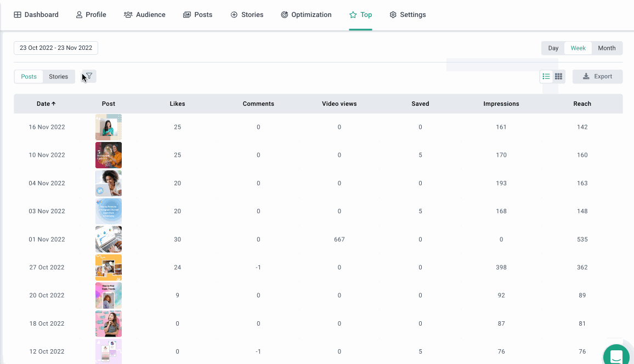634x364 pixels.
Task: Click the Optimization target icon
Action: 284,15
